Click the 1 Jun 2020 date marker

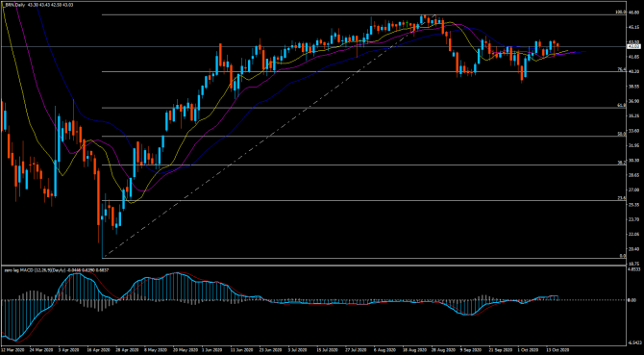pos(211,350)
